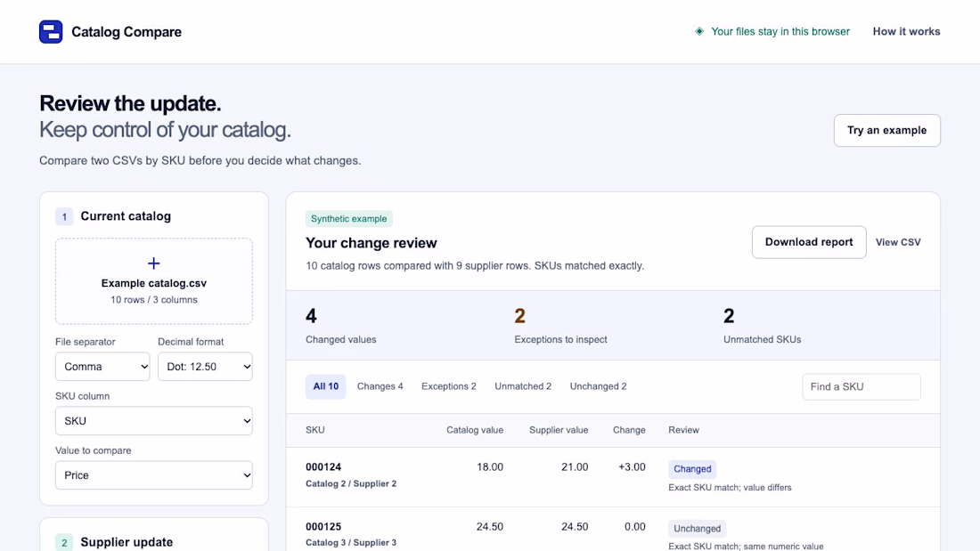Click the Download report button
This screenshot has width=980, height=551.
[x=809, y=242]
